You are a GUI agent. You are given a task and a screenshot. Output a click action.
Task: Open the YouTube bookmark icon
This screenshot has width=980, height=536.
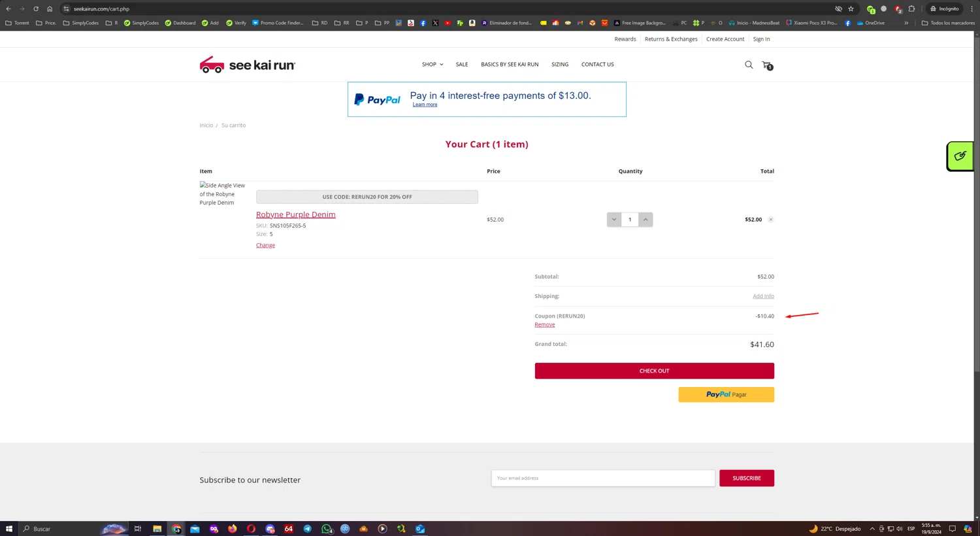(x=448, y=23)
